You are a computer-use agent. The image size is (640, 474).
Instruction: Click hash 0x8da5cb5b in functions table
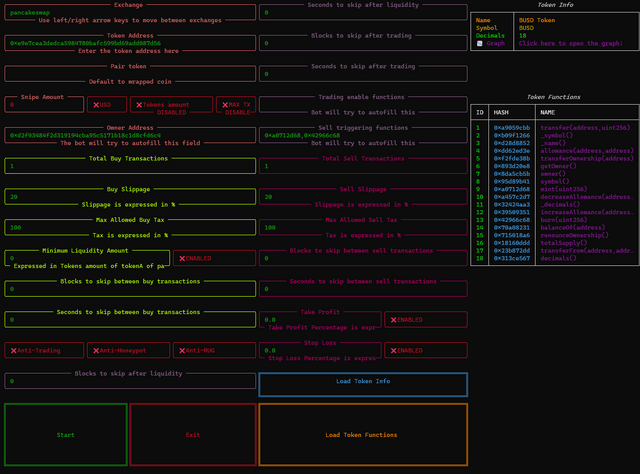(511, 174)
